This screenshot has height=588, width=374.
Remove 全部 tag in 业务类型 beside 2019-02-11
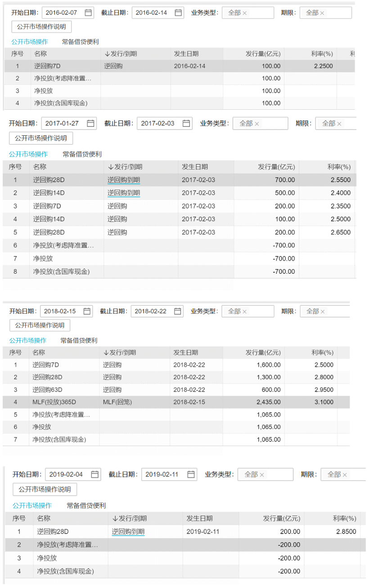tap(261, 475)
